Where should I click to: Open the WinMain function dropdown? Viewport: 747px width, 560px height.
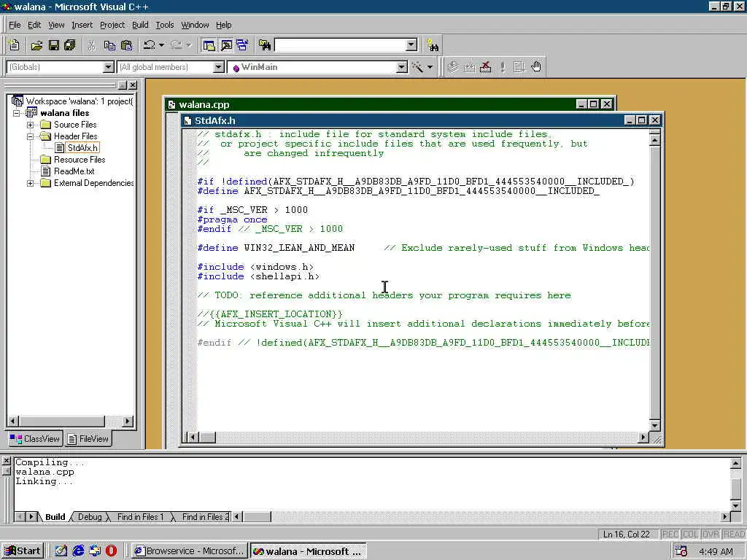[x=402, y=67]
